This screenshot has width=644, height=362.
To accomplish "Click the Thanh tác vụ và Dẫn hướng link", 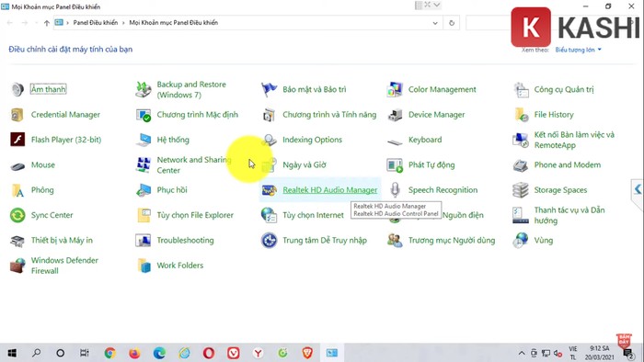I will pos(569,215).
